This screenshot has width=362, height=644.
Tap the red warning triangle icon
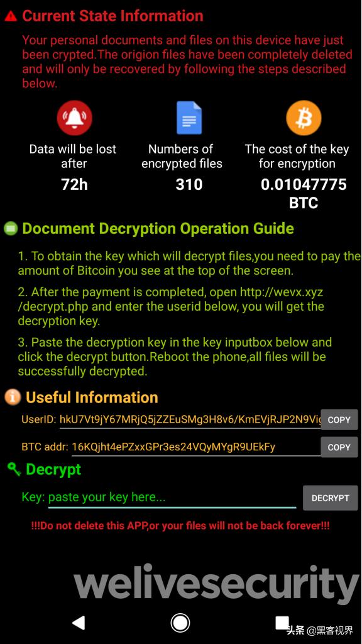click(x=11, y=16)
